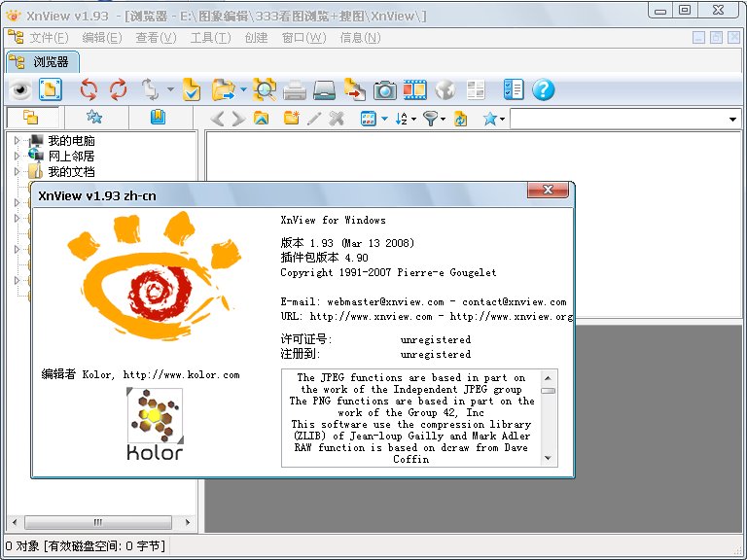Click left arrow of folder tree scrollbar
Image resolution: width=747 pixels, height=560 pixels.
click(15, 522)
